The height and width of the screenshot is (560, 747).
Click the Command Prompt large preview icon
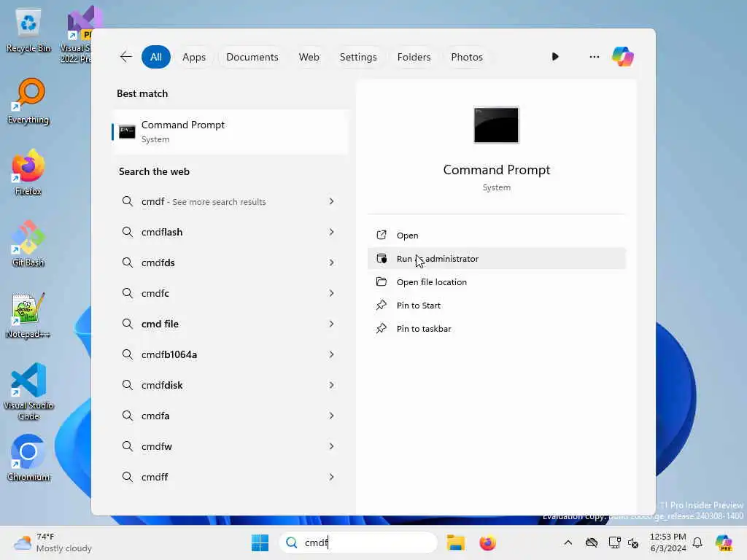coord(496,125)
